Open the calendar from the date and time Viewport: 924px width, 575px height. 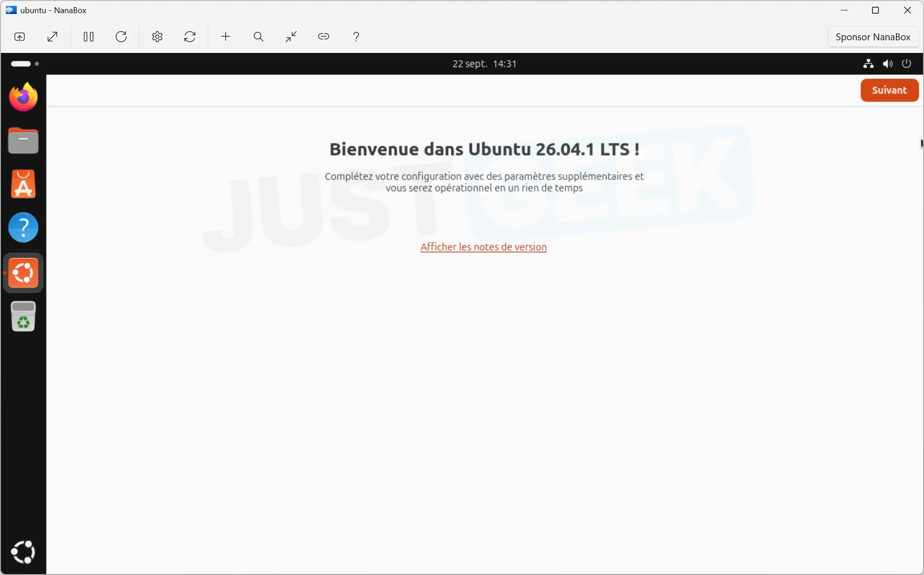click(x=484, y=64)
